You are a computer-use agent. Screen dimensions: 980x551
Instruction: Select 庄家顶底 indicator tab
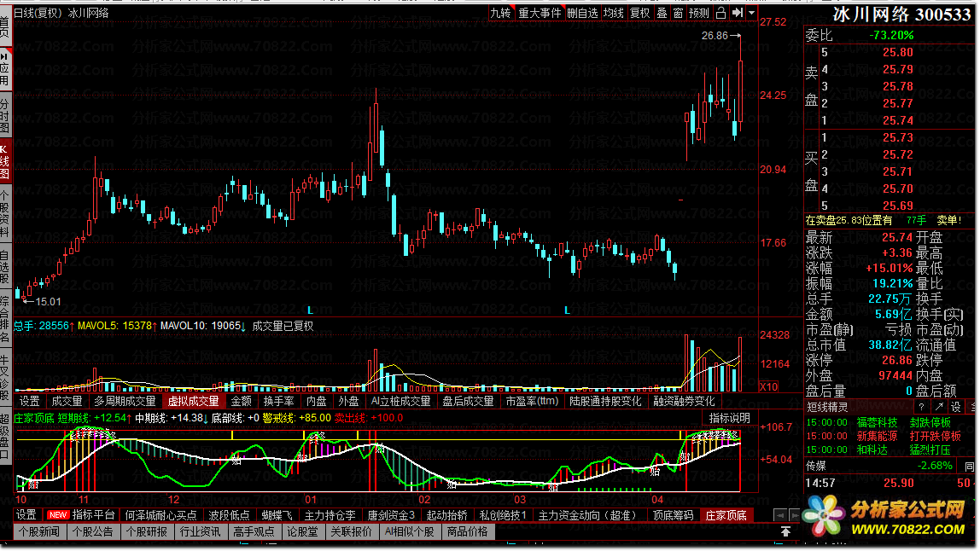[x=726, y=515]
